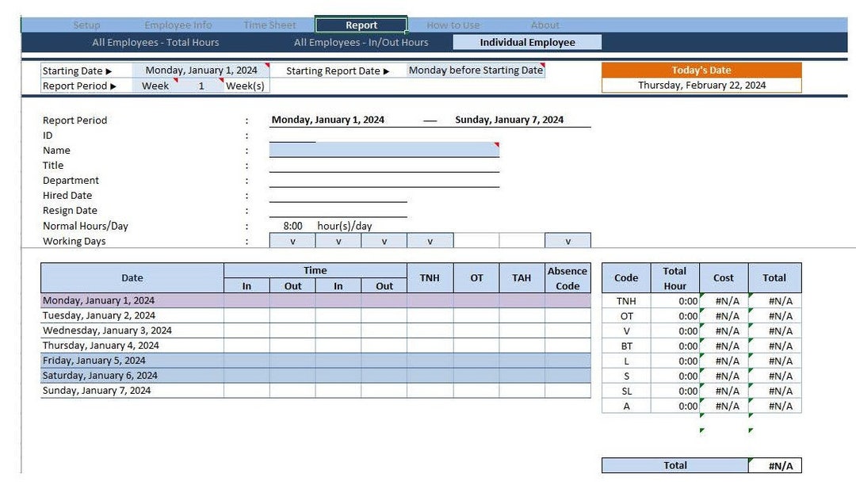This screenshot has height=504, width=856.
Task: Switch to All Employees - Total Hours view
Action: pyautogui.click(x=155, y=42)
